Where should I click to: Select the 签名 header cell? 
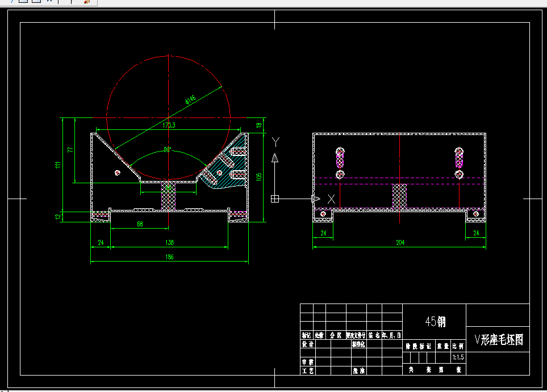coord(374,335)
